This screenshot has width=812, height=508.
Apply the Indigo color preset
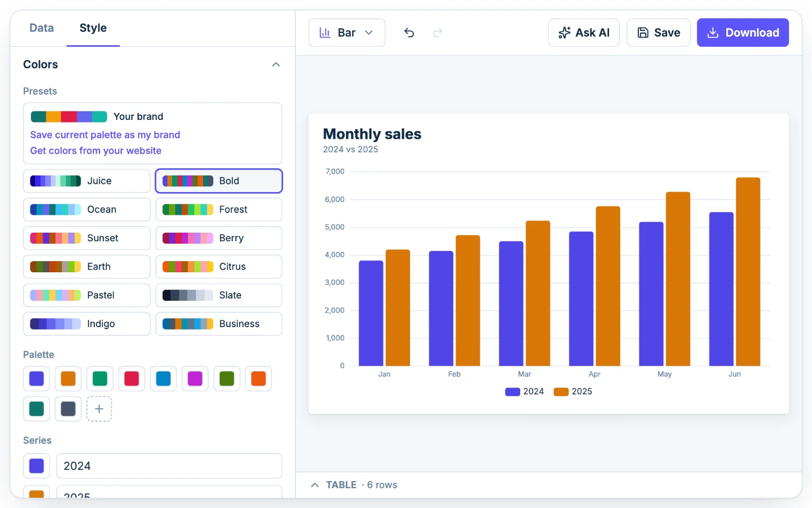tap(87, 324)
